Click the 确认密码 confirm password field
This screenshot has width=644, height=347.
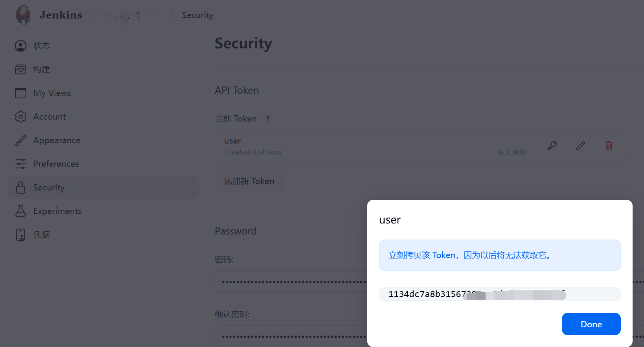coord(291,336)
